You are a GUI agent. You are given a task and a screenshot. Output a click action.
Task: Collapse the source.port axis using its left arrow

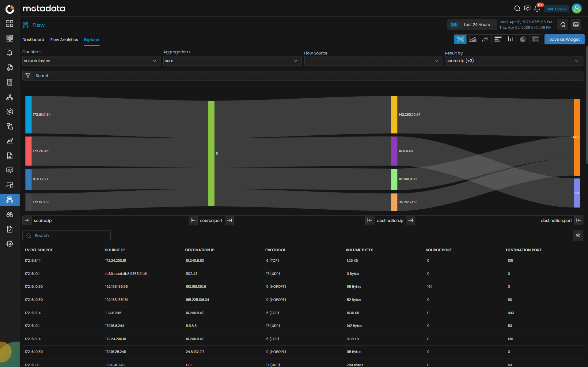click(x=193, y=220)
